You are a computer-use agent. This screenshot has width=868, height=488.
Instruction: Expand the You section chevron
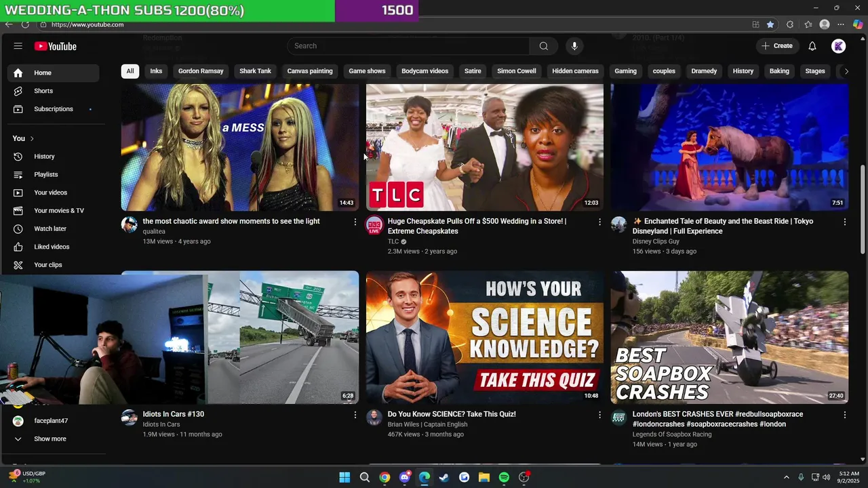tap(31, 139)
